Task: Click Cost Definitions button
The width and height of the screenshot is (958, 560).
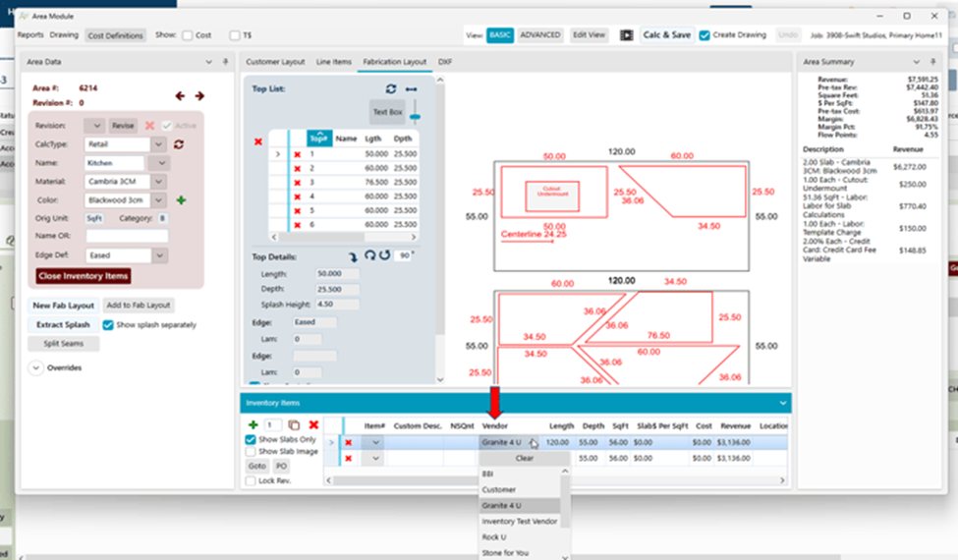Action: pos(116,35)
